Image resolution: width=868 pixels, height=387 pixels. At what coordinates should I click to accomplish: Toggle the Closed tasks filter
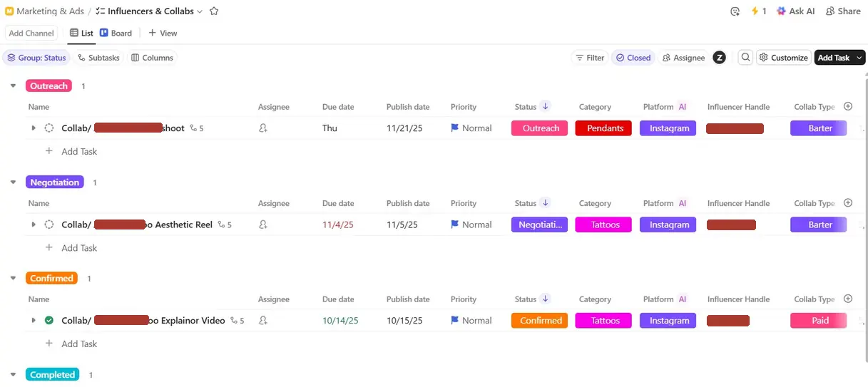[633, 58]
